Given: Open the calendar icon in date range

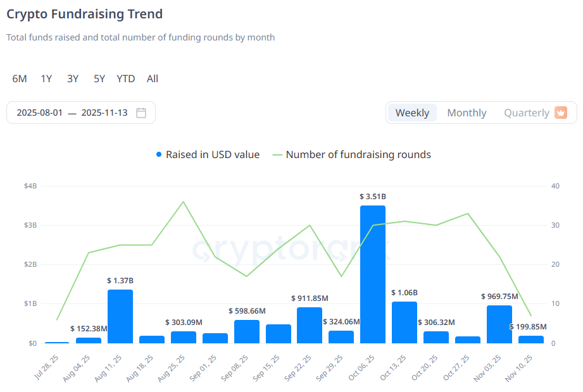Looking at the screenshot, I should click(x=141, y=113).
